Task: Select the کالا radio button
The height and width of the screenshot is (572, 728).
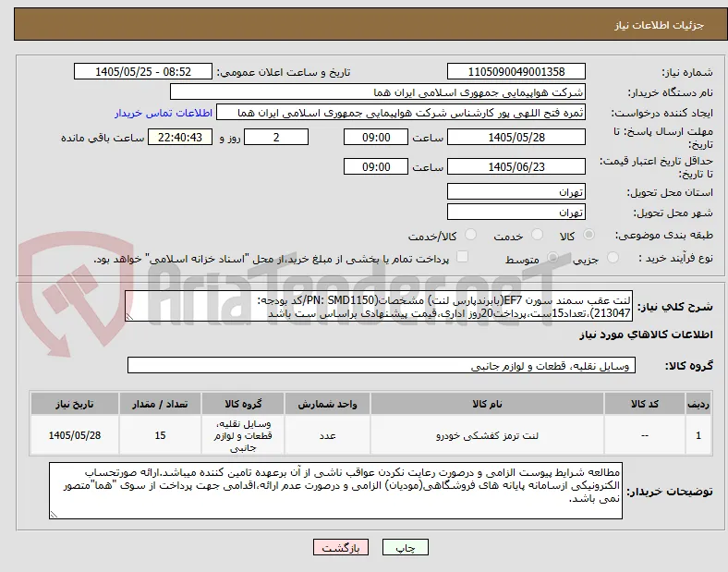Action: click(x=588, y=235)
